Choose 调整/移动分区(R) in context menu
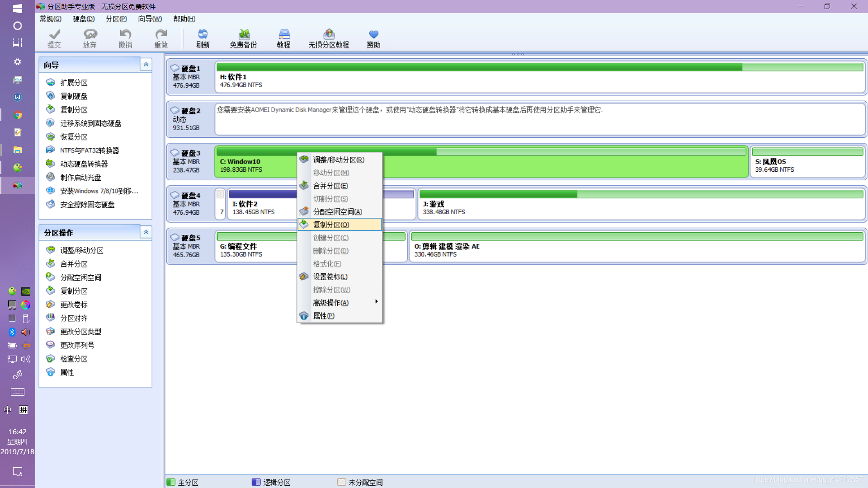The image size is (868, 488). click(x=340, y=160)
